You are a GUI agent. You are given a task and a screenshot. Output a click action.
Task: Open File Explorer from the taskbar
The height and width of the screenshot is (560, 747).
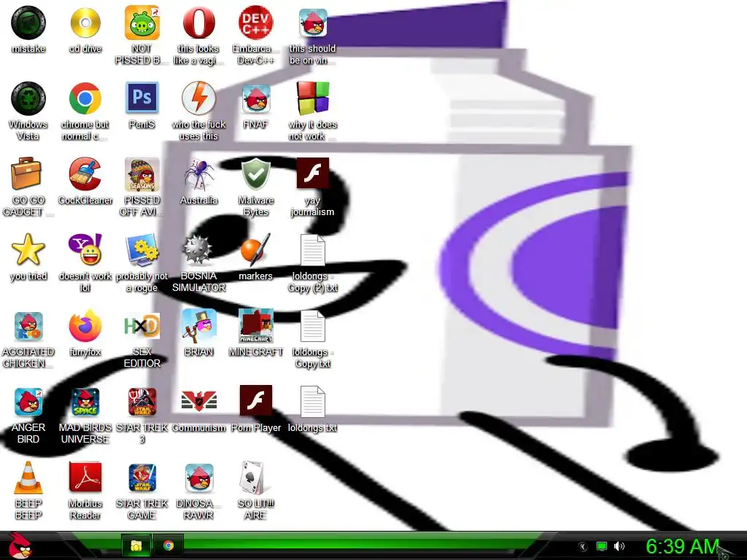[x=136, y=545]
